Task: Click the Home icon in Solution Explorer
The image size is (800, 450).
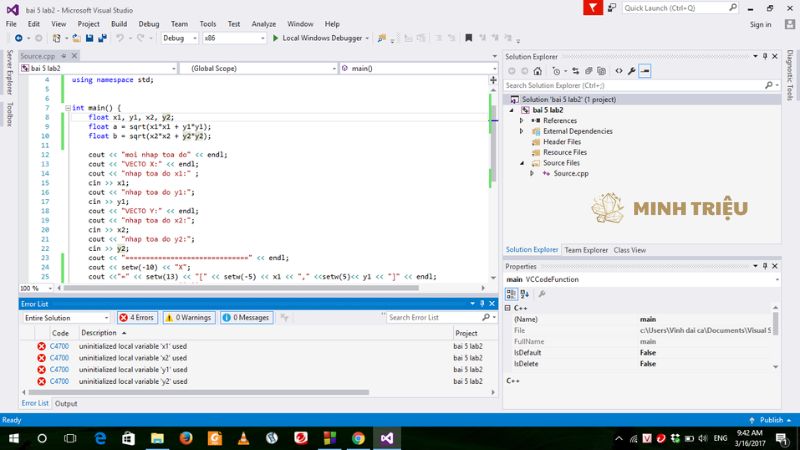Action: coord(537,71)
